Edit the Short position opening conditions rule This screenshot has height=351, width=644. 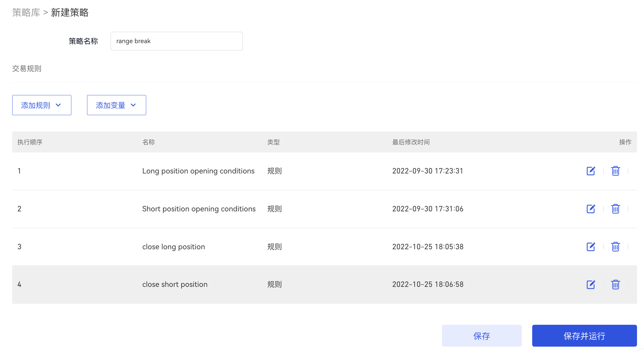591,209
